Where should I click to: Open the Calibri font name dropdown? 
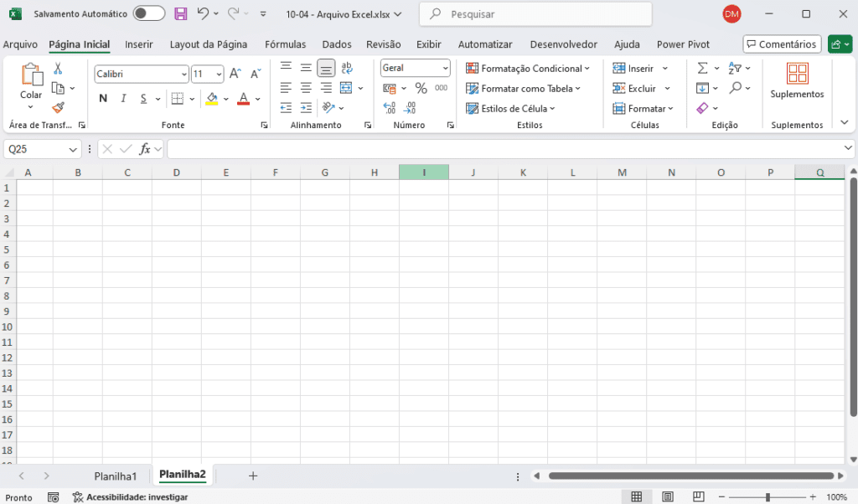point(183,74)
